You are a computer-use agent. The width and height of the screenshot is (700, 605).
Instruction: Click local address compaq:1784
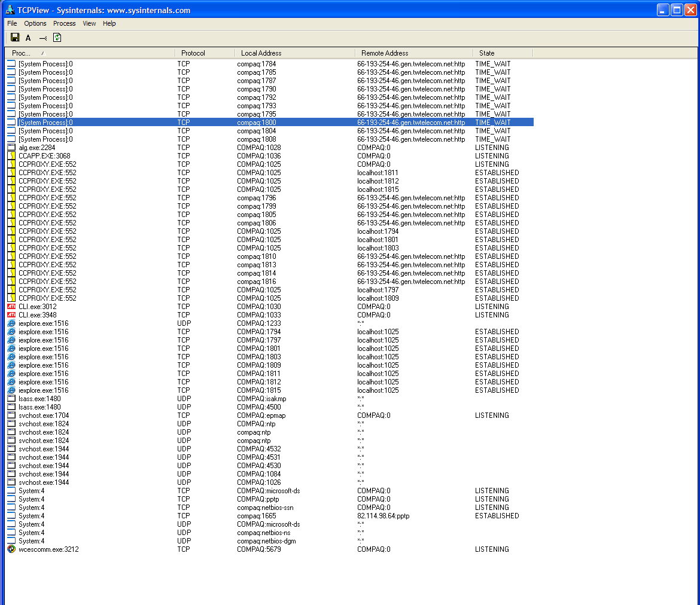(x=257, y=64)
